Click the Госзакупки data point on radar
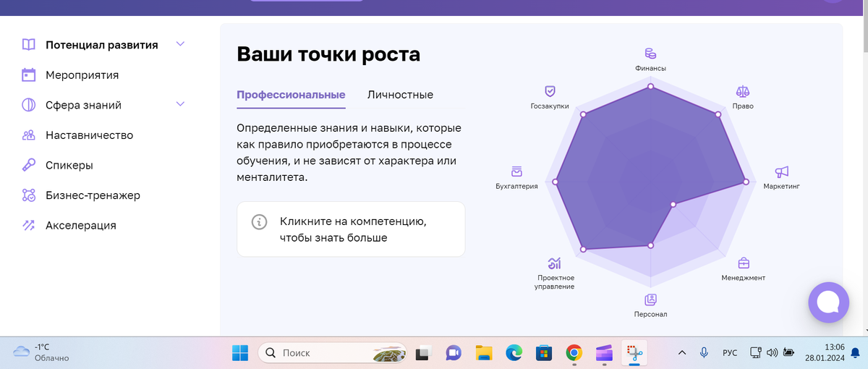Viewport: 868px width, 369px height. [583, 114]
